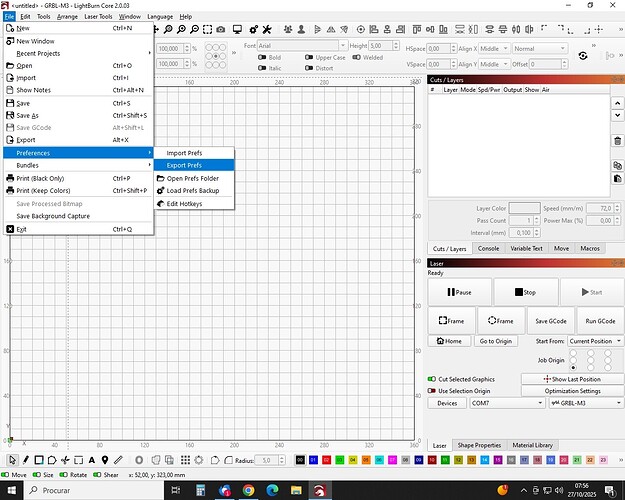Select the Edit Text 'A' tool
625x500 pixels.
pos(91,460)
